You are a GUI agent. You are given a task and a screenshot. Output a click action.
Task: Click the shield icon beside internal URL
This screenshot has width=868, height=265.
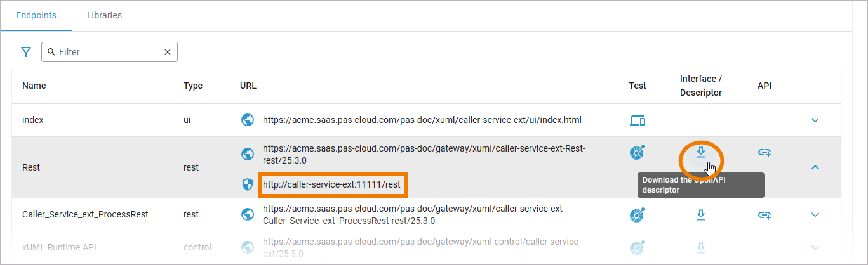pyautogui.click(x=248, y=184)
